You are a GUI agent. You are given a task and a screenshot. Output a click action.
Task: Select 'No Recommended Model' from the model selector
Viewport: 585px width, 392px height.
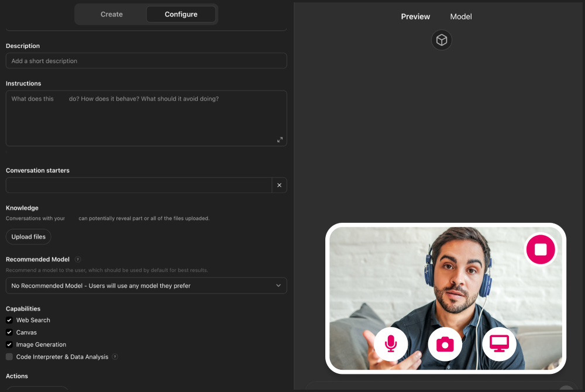(x=146, y=286)
